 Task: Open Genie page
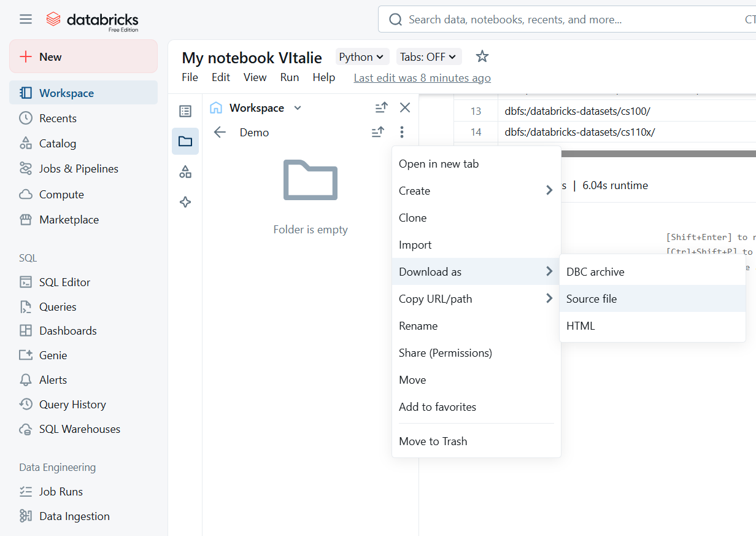tap(83, 355)
